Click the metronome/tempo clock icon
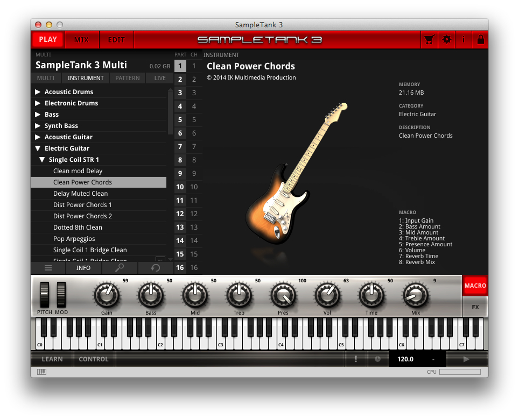Image resolution: width=519 pixels, height=420 pixels. point(377,359)
